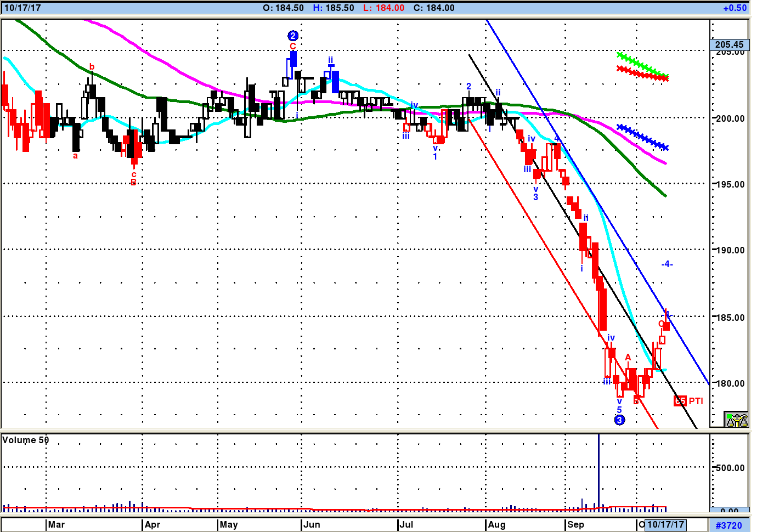This screenshot has height=532, width=768.
Task: Click the 205.45 price cursor label
Action: pyautogui.click(x=729, y=44)
